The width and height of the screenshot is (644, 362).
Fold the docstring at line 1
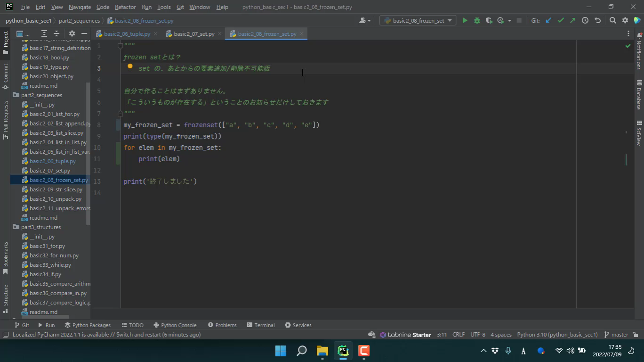[120, 46]
